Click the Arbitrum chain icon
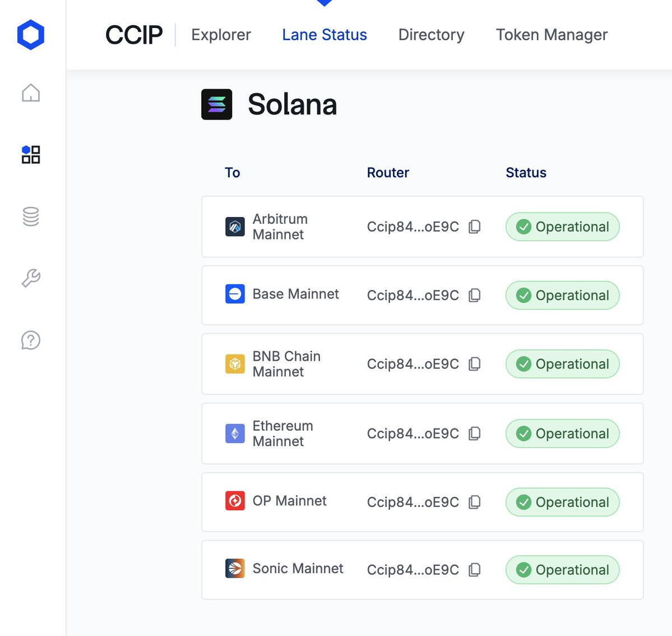This screenshot has width=672, height=636. [235, 227]
